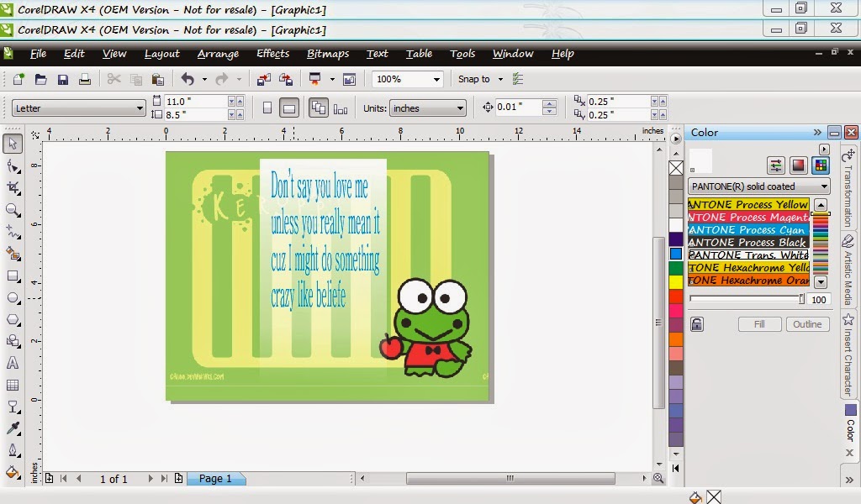Open the File menu
The height and width of the screenshot is (504, 861).
point(38,53)
